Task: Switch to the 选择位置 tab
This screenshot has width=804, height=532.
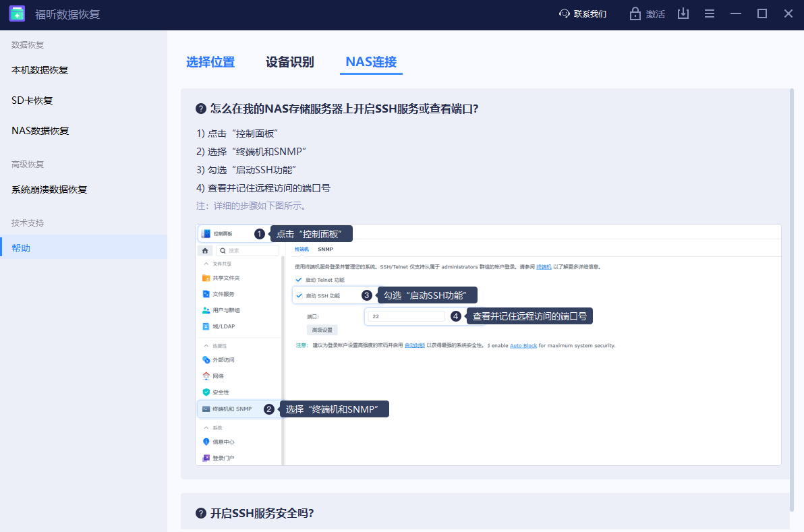Action: coord(210,62)
